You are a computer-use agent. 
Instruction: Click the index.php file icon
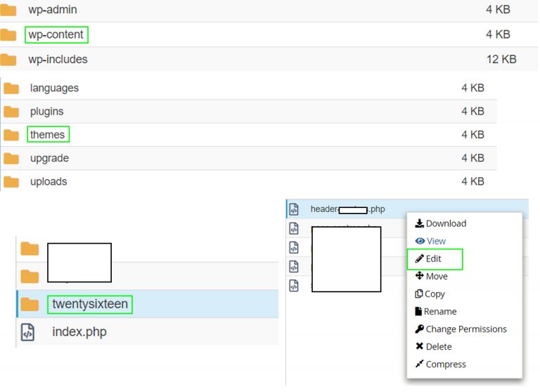click(28, 332)
